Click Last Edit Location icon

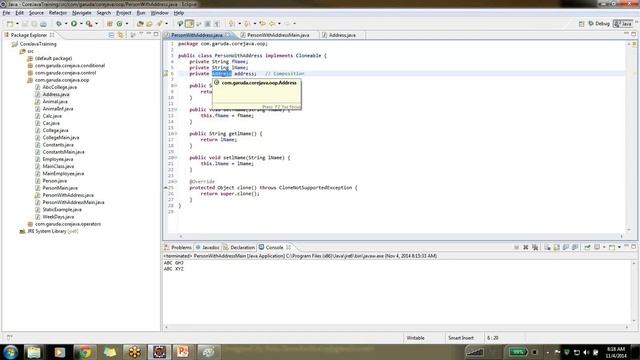pos(262,24)
